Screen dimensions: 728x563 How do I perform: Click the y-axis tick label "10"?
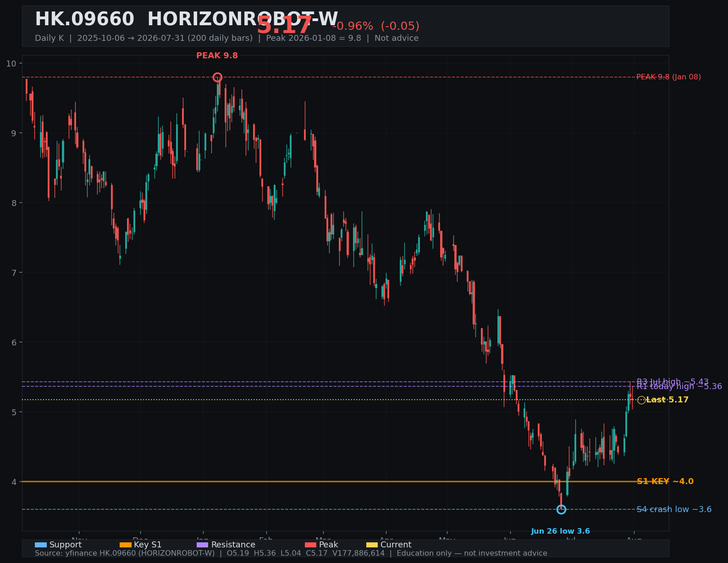point(11,63)
